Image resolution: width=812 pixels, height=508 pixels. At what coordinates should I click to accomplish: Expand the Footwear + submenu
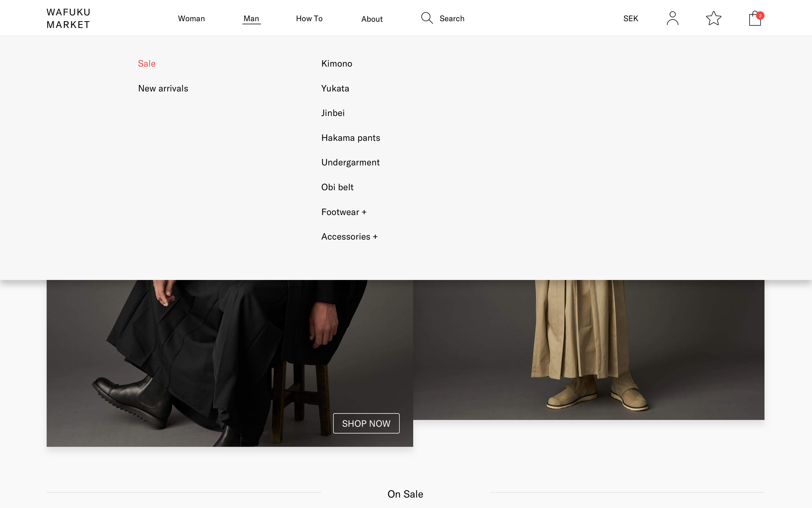(x=344, y=212)
